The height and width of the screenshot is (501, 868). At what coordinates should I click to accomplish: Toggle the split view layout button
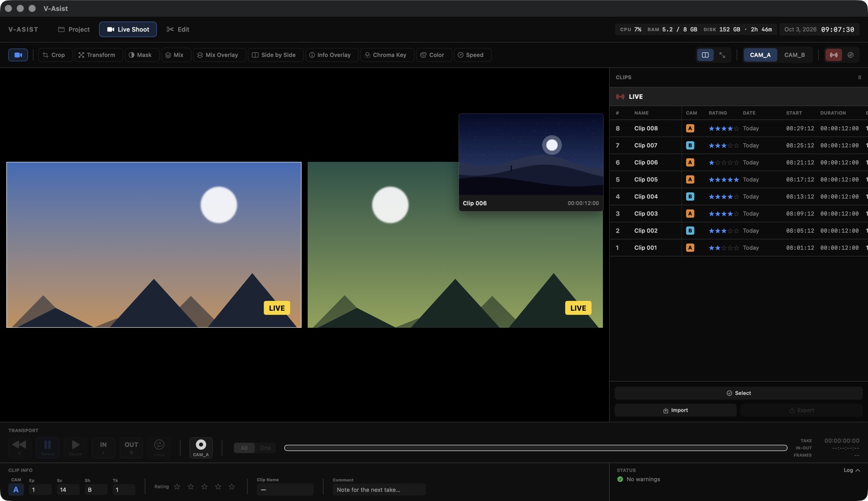coord(705,55)
